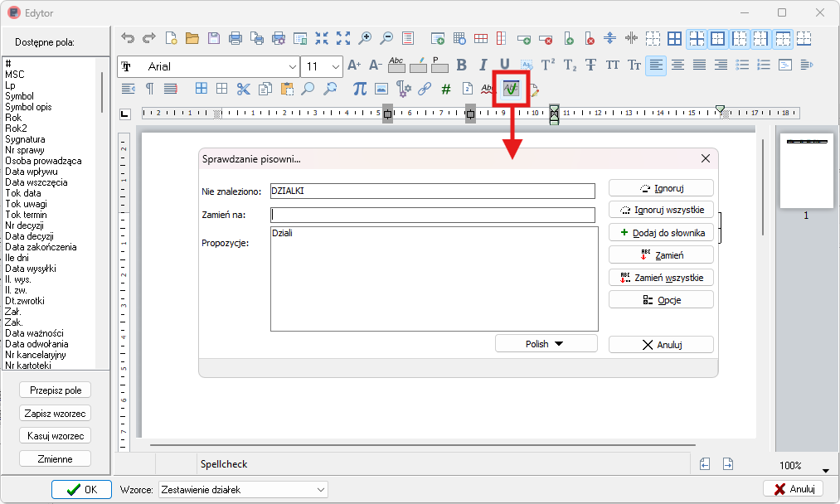The image size is (840, 504).
Task: Open the Polish language dropdown
Action: [x=546, y=344]
